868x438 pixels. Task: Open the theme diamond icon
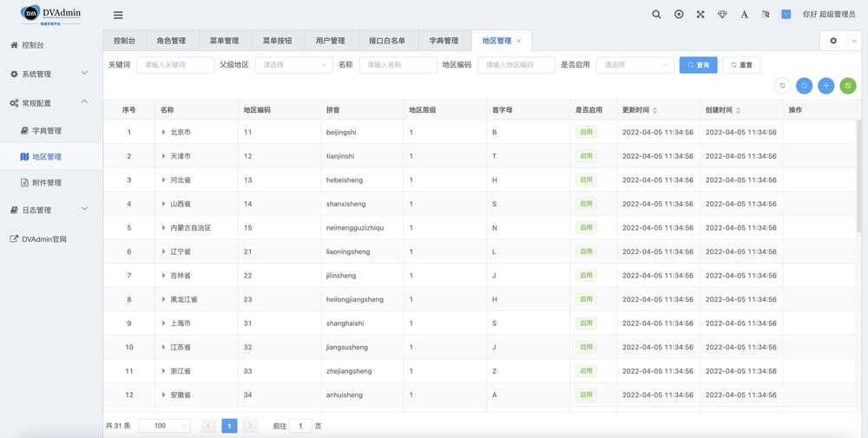tap(722, 15)
